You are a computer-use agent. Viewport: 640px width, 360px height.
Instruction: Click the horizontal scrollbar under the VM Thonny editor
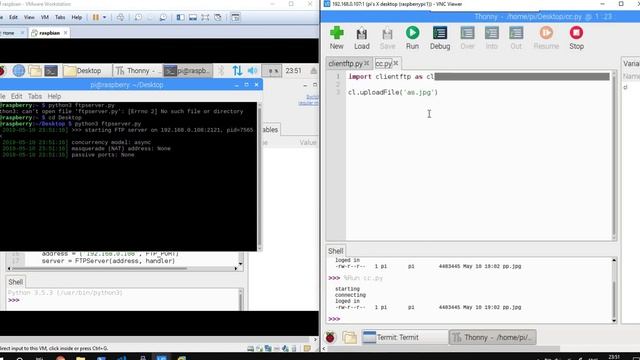pyautogui.click(x=122, y=269)
